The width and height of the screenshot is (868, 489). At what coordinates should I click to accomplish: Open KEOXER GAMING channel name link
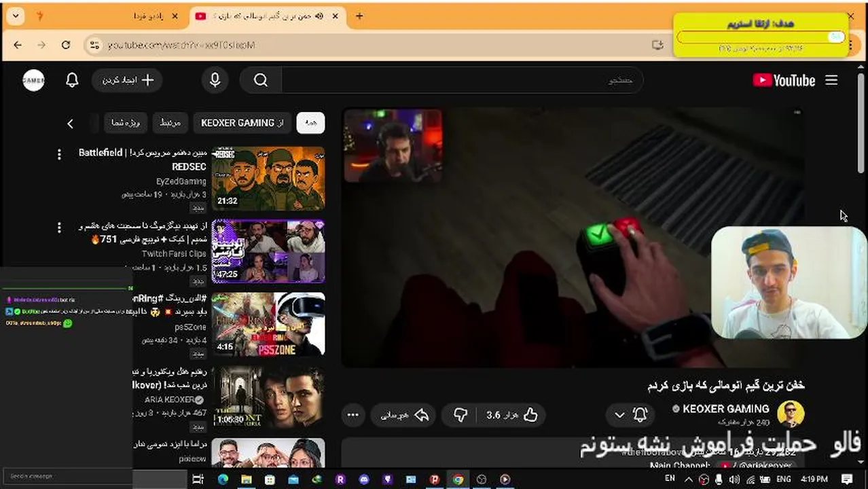coord(725,409)
